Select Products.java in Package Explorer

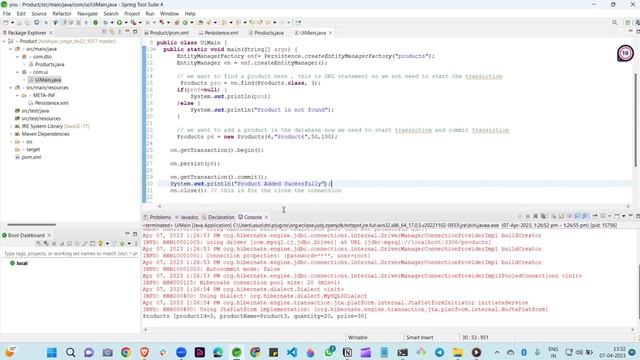[46, 64]
